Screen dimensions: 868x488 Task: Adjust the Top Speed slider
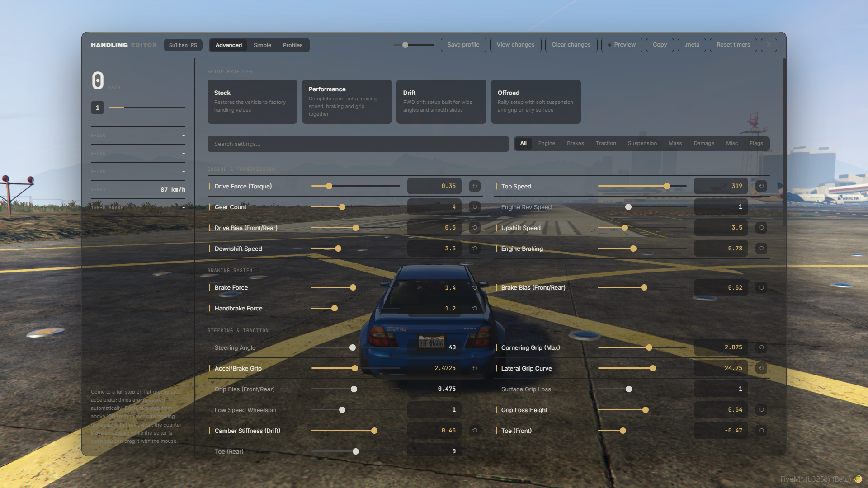coord(642,186)
